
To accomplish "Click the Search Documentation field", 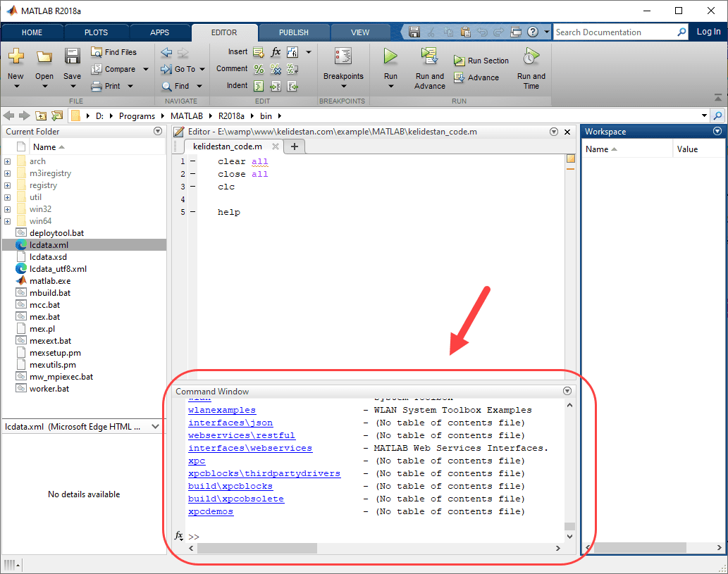I will 614,32.
